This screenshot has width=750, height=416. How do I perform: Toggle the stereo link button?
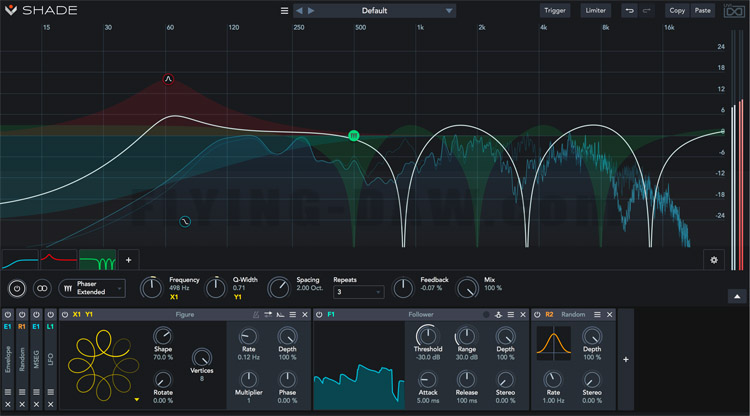pyautogui.click(x=42, y=288)
